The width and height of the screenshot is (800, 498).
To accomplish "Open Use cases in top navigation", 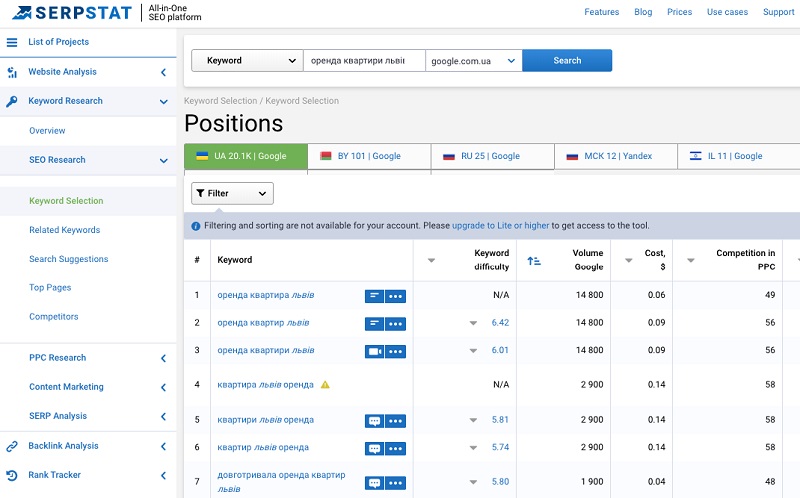I will (727, 12).
